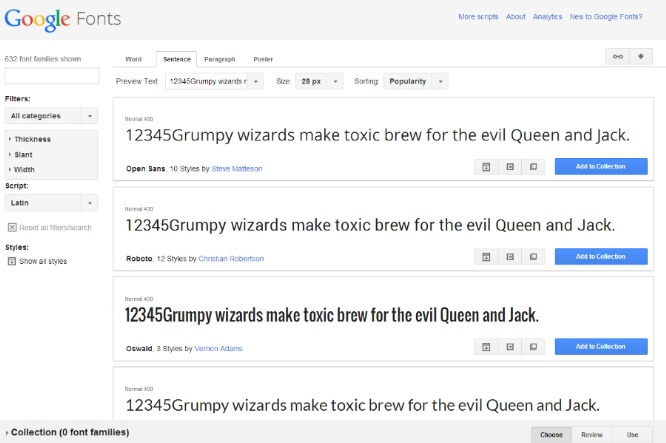Switch to the Poster tab
Image resolution: width=666 pixels, height=443 pixels.
coord(263,59)
